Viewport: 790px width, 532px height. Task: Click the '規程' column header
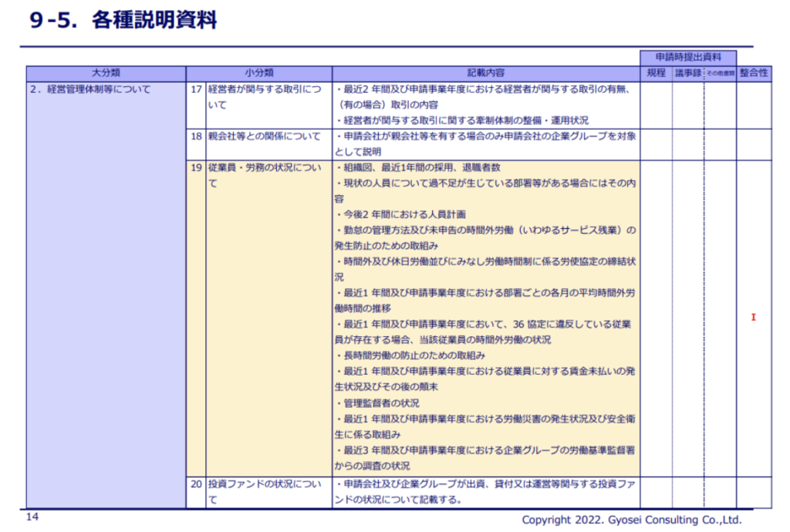click(656, 73)
